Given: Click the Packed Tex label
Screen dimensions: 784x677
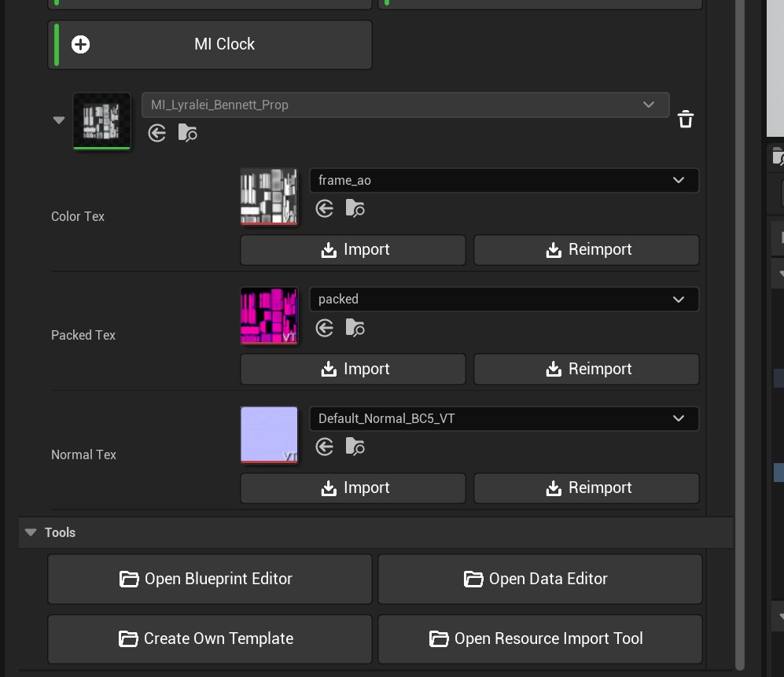Looking at the screenshot, I should pyautogui.click(x=83, y=335).
